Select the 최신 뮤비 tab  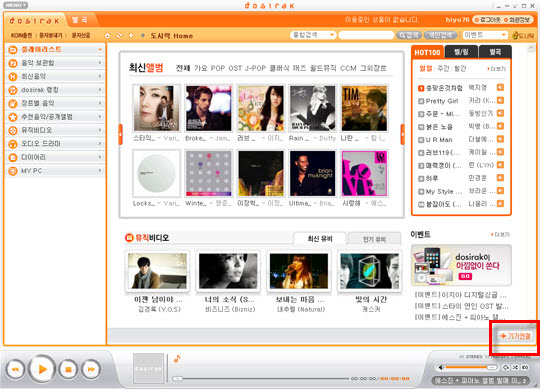point(320,239)
